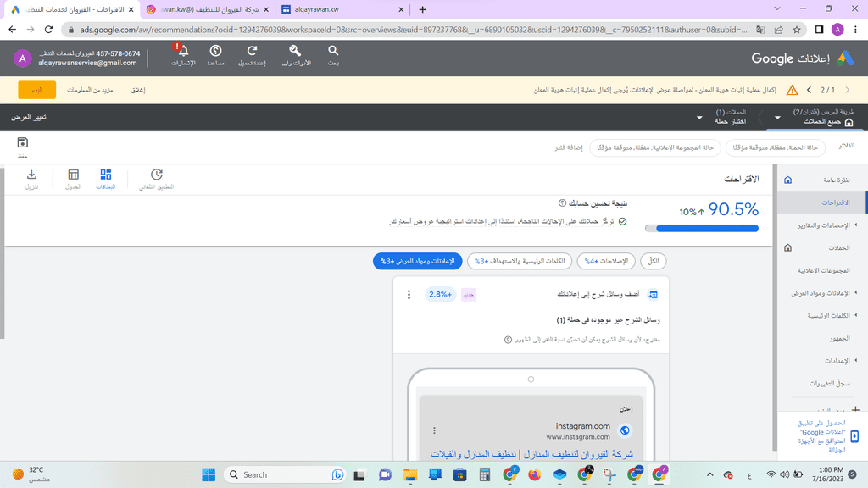Go to previous notification arrow

810,90
